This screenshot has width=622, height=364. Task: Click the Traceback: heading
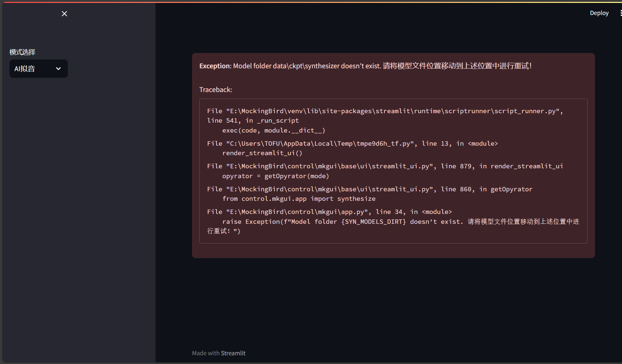215,90
